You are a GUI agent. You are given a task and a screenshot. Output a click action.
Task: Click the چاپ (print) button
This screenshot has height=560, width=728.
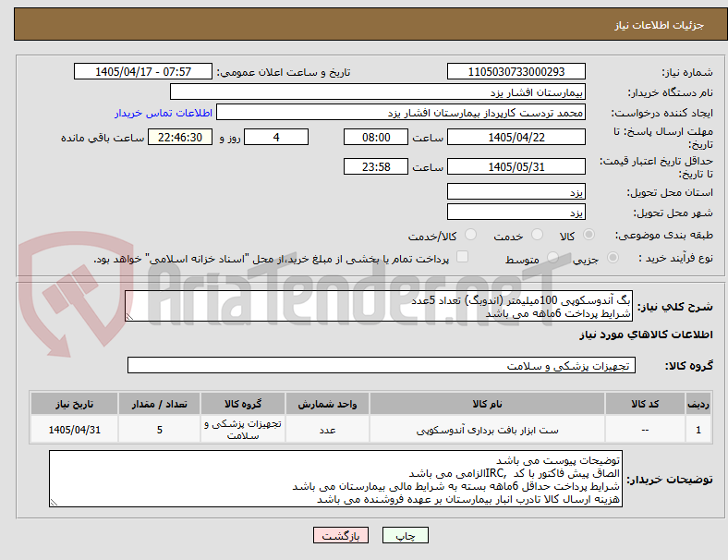[x=405, y=535]
